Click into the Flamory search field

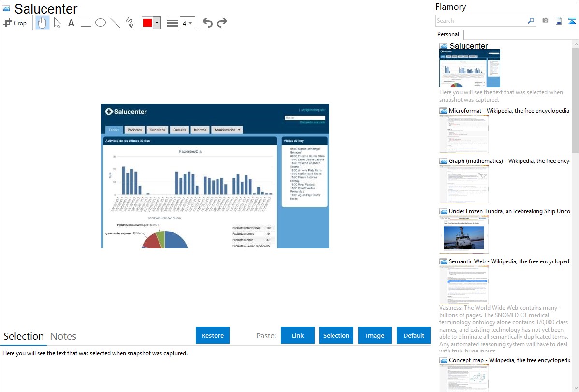[481, 21]
